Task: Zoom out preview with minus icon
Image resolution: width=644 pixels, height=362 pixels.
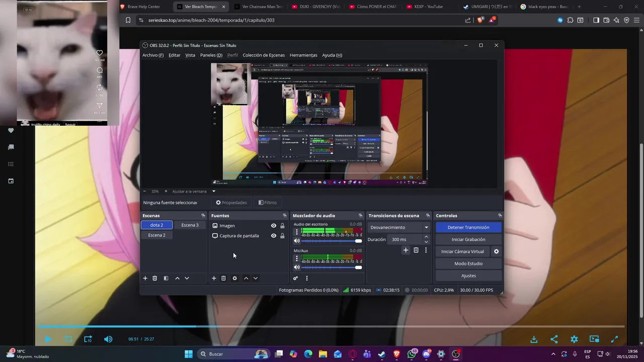Action: coord(145,191)
